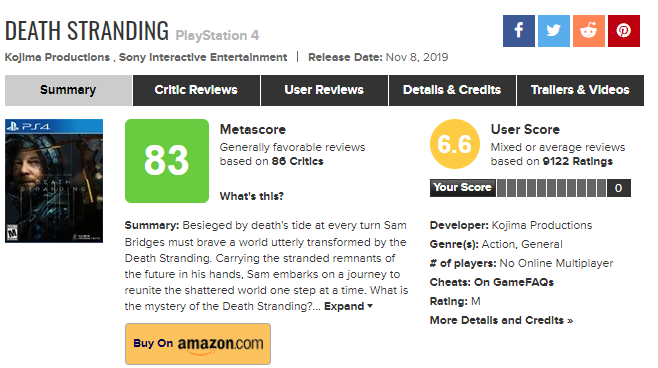Image resolution: width=658 pixels, height=368 pixels.
Task: Open the Details & Credits tab
Action: pyautogui.click(x=452, y=90)
